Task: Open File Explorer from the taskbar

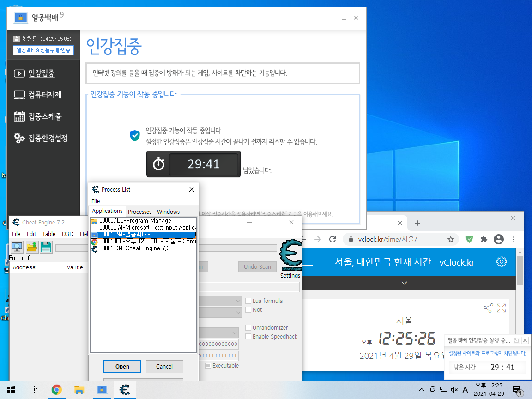Action: coord(79,389)
